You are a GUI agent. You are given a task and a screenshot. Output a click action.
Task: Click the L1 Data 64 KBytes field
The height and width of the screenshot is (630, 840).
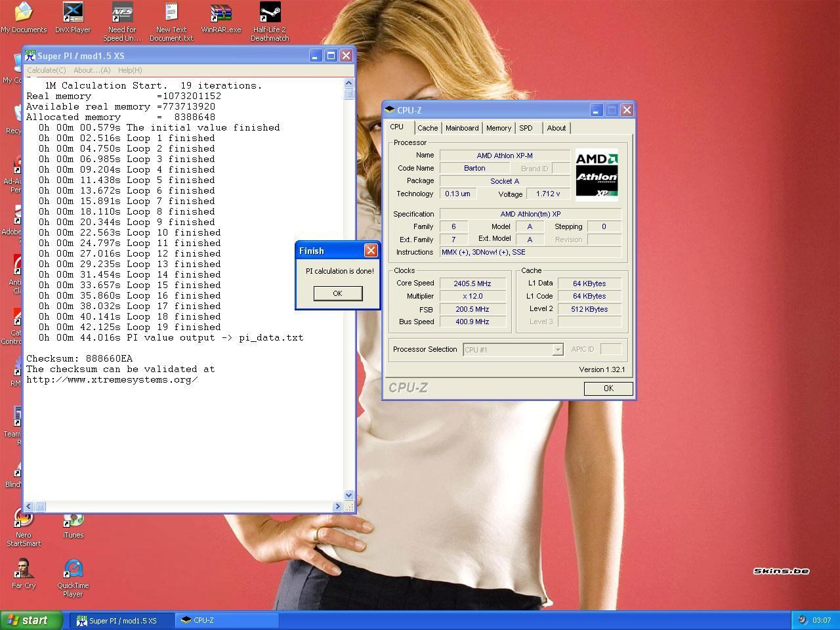589,283
